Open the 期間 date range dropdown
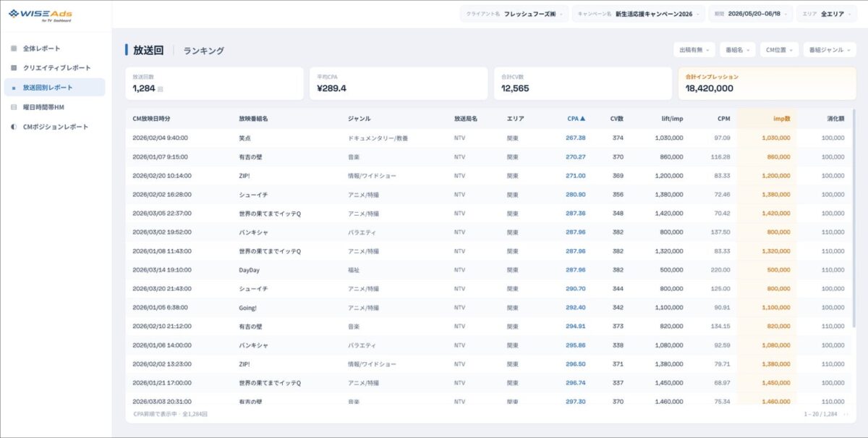 (750, 14)
